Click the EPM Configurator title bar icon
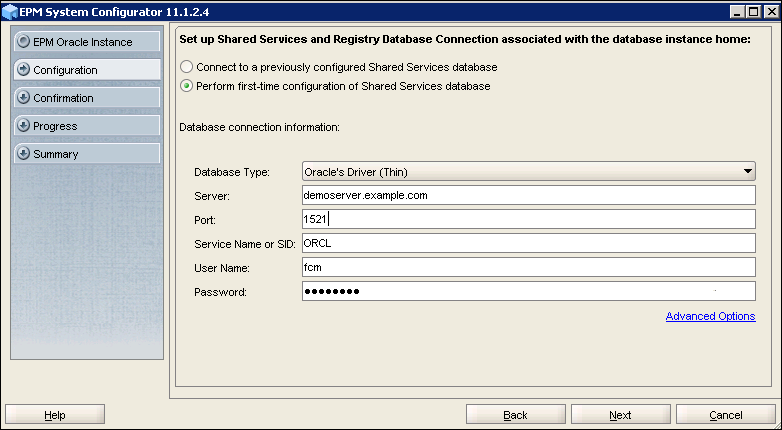782x430 pixels. click(11, 10)
